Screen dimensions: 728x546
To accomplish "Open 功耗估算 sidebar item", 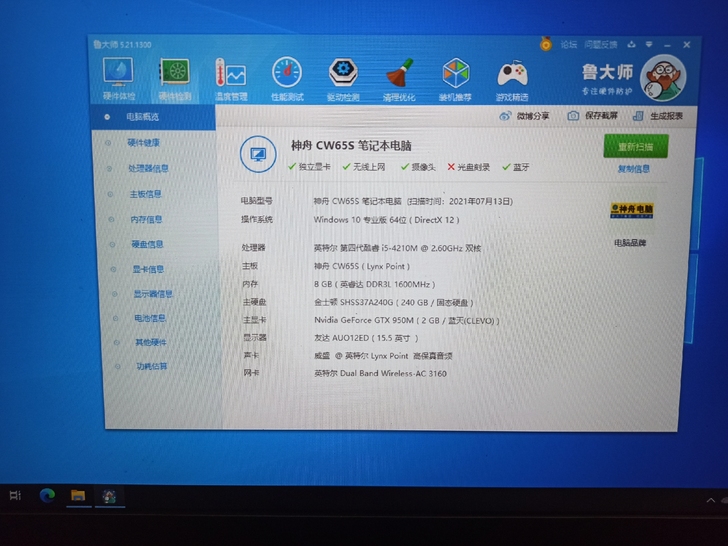I will pos(151,366).
